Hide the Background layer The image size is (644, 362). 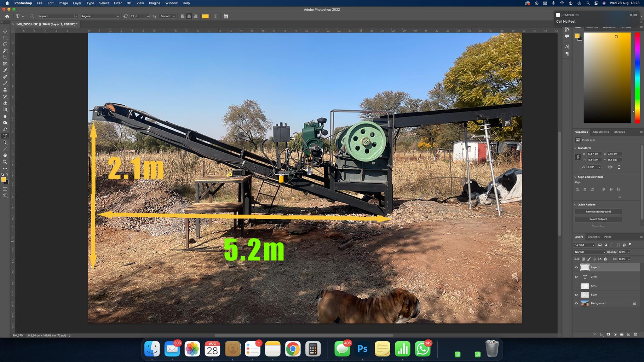576,303
